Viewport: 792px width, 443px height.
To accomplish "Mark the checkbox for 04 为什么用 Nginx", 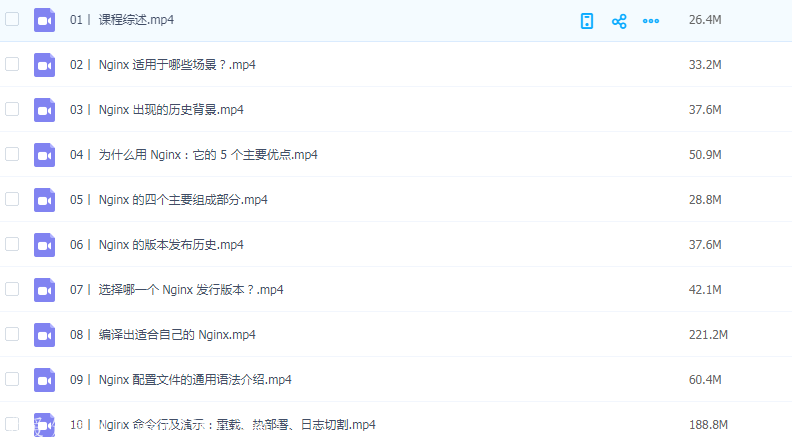I will [12, 154].
